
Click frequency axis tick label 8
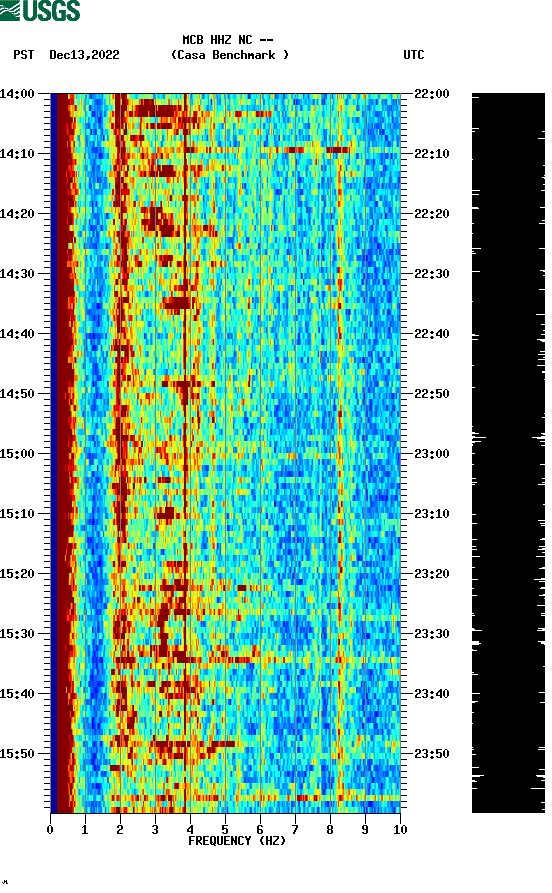click(x=330, y=830)
